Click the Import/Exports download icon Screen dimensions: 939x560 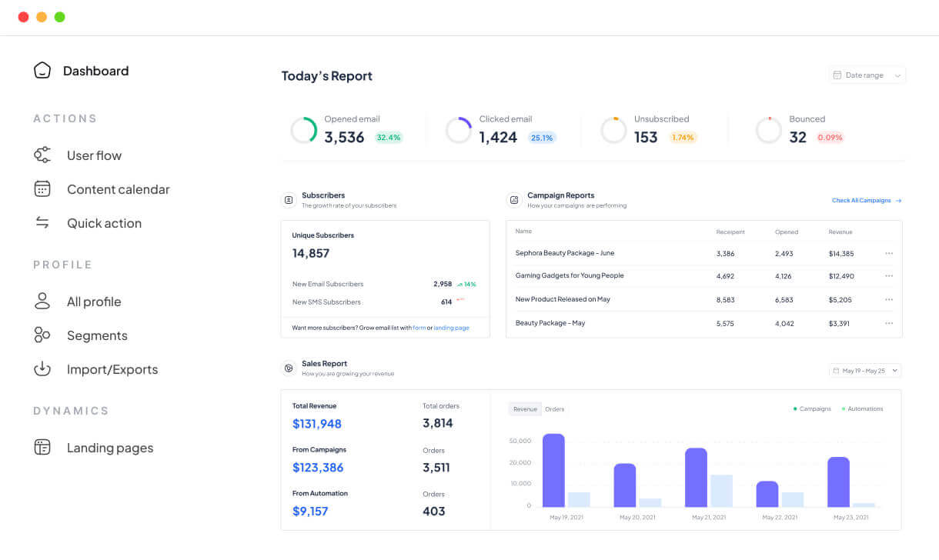[42, 369]
